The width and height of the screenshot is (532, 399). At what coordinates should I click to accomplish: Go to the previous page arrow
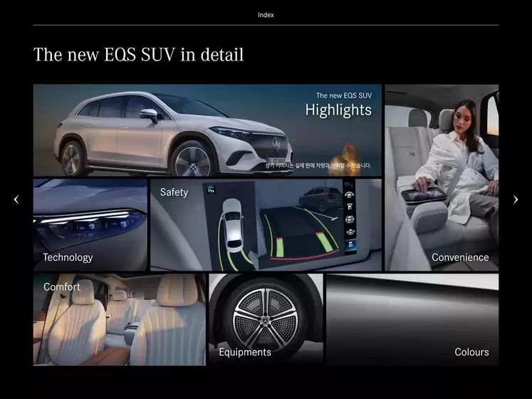tap(16, 199)
